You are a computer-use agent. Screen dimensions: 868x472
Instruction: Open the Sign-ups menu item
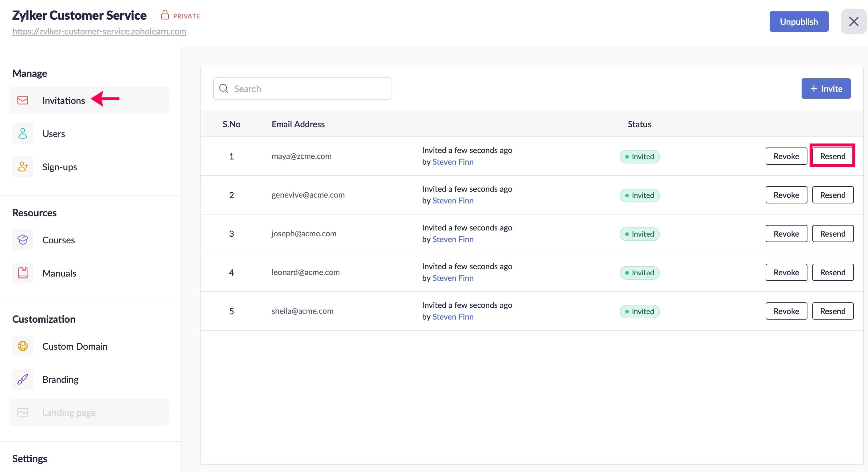60,167
